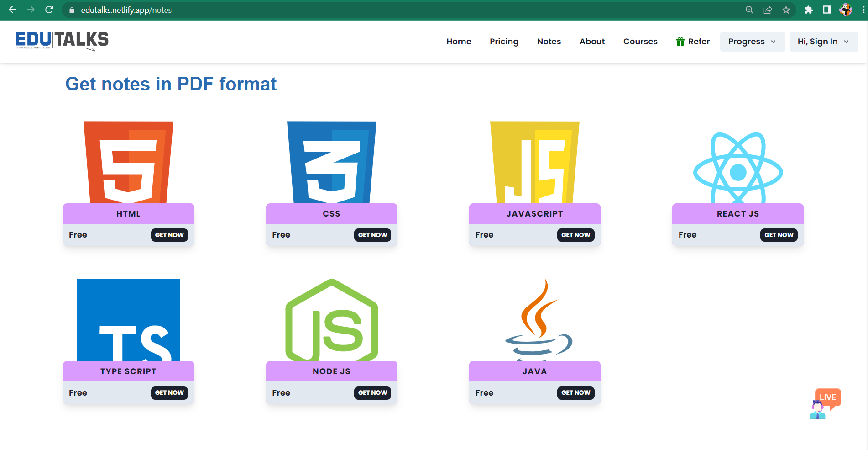Open the LIVE chat support icon

click(825, 403)
